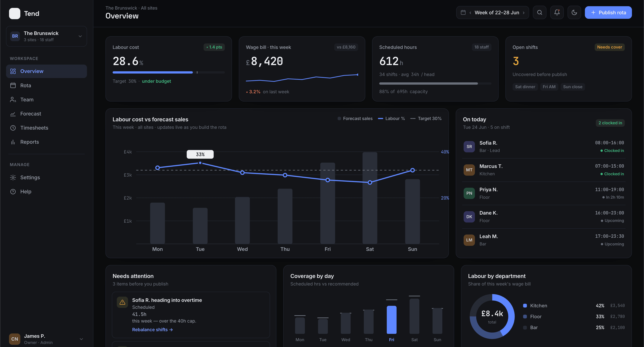Click Kitchen department color swatch
This screenshot has width=644, height=347.
525,306
